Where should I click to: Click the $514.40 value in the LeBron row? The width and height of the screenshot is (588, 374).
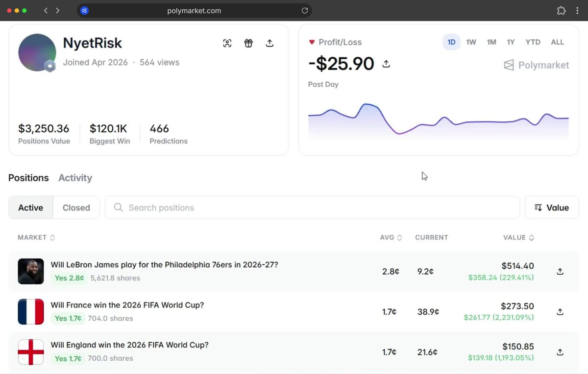point(517,266)
